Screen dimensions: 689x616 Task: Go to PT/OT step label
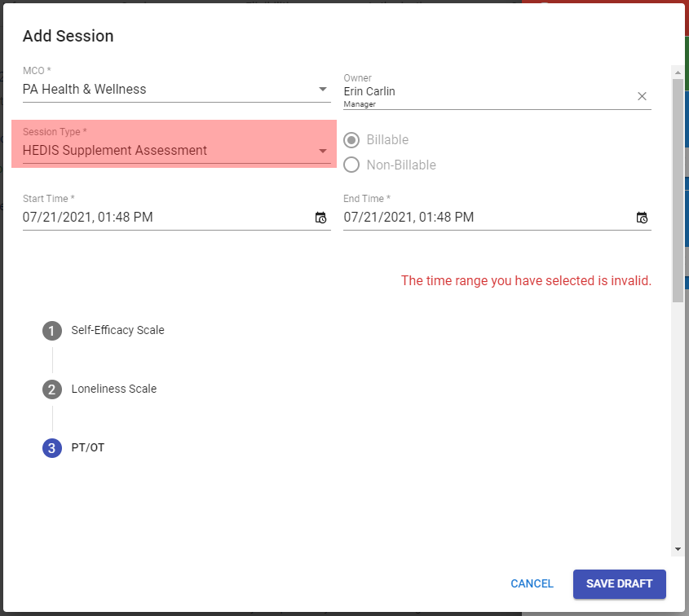tap(88, 448)
